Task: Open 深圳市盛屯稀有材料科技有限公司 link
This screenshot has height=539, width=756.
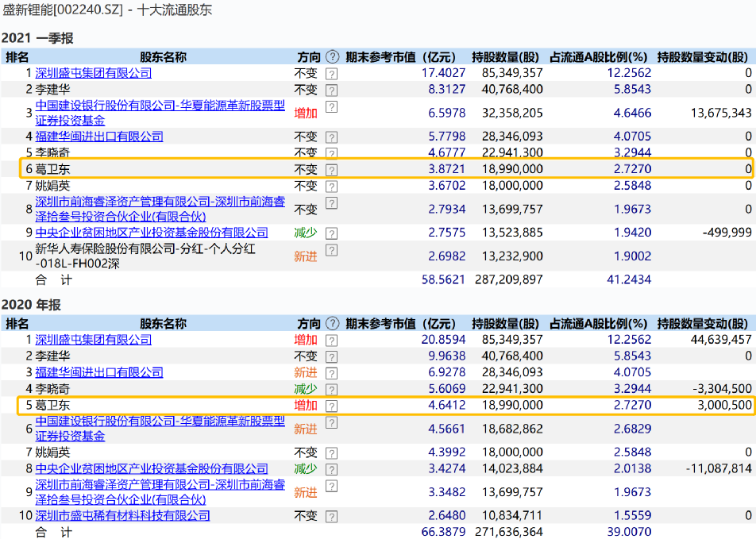Action: click(x=122, y=516)
